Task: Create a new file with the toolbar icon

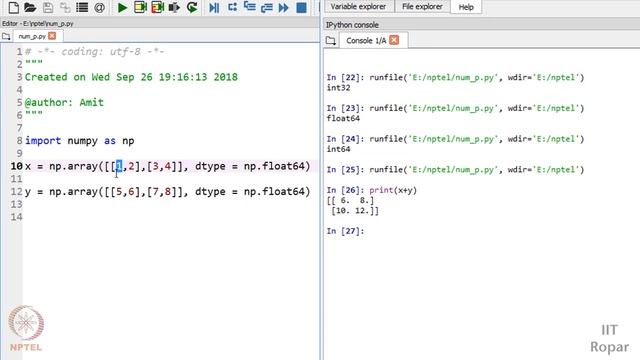Action: [13, 7]
